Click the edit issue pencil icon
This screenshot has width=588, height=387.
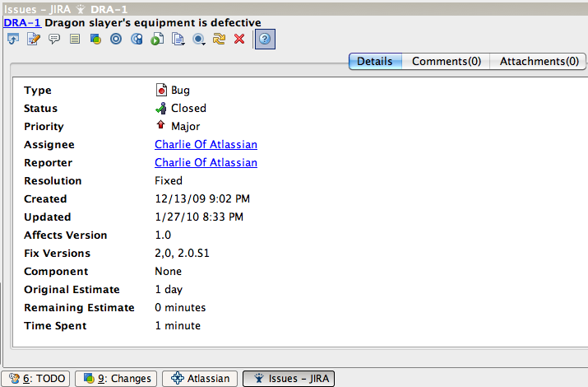tap(33, 39)
